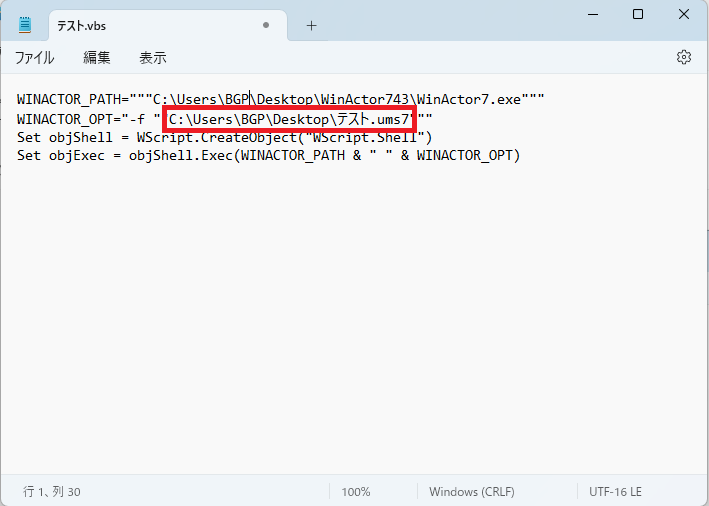
Task: Click WinActor7.exe in the first line
Action: click(x=468, y=99)
